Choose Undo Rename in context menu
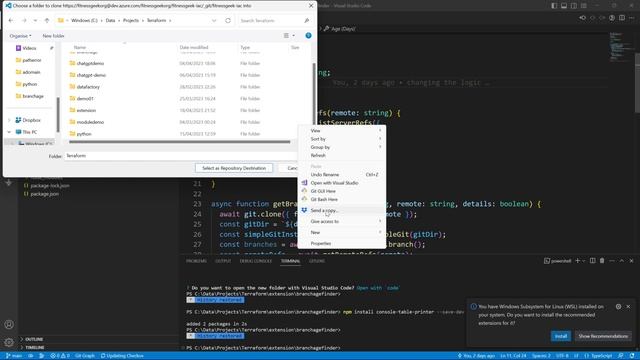640x360 pixels. click(342, 175)
